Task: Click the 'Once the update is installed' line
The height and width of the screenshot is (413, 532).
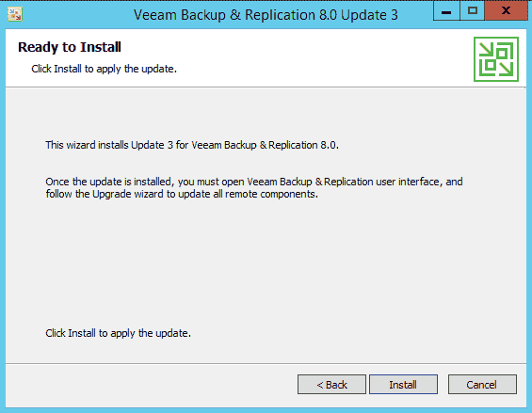Action: pyautogui.click(x=254, y=182)
